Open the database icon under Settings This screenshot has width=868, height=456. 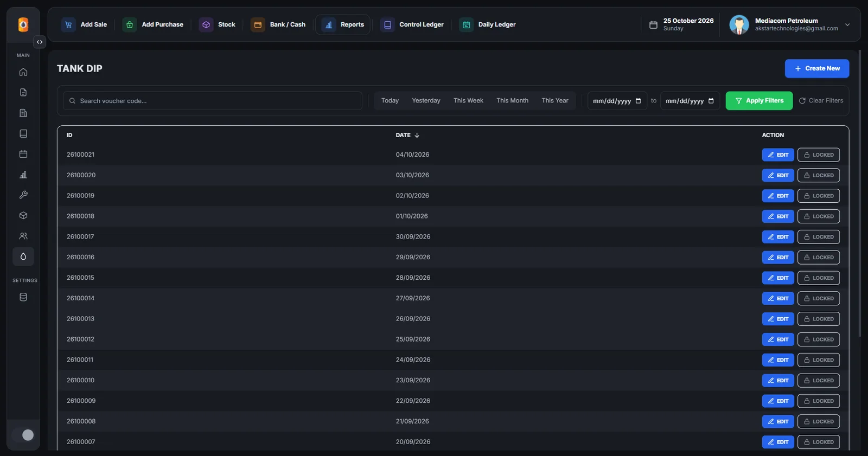coord(23,297)
